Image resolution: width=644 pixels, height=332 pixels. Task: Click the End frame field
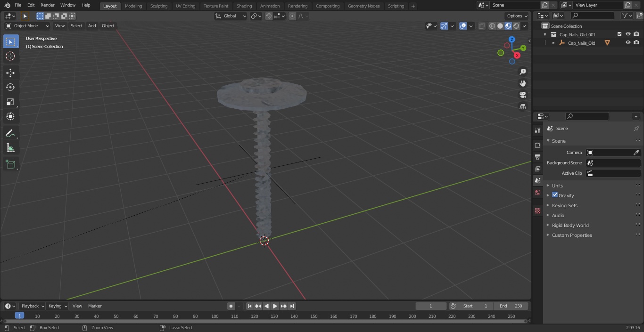(511, 306)
